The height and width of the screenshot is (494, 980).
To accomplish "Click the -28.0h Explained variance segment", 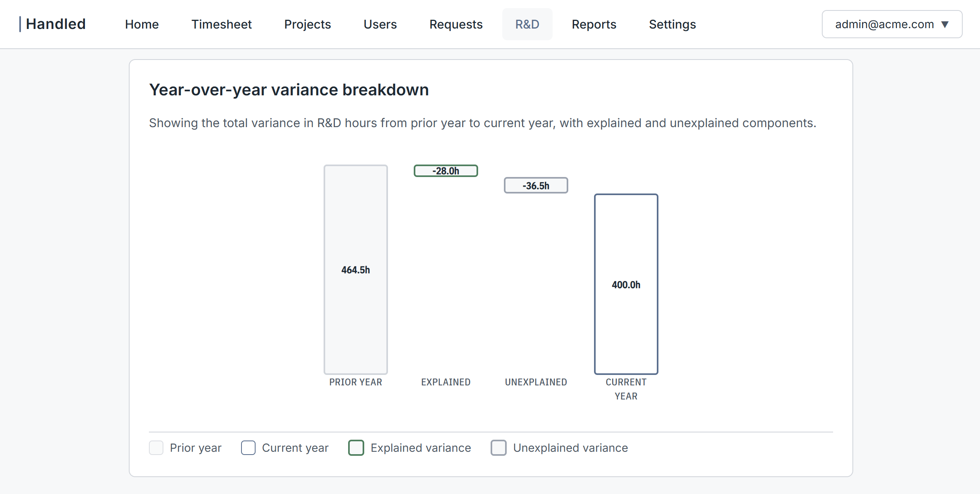I will click(446, 171).
